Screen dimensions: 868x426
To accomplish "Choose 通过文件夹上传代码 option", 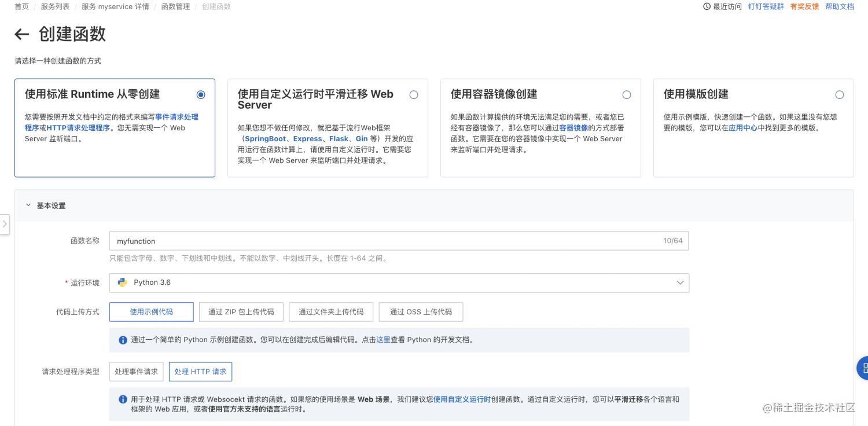I will tap(331, 311).
